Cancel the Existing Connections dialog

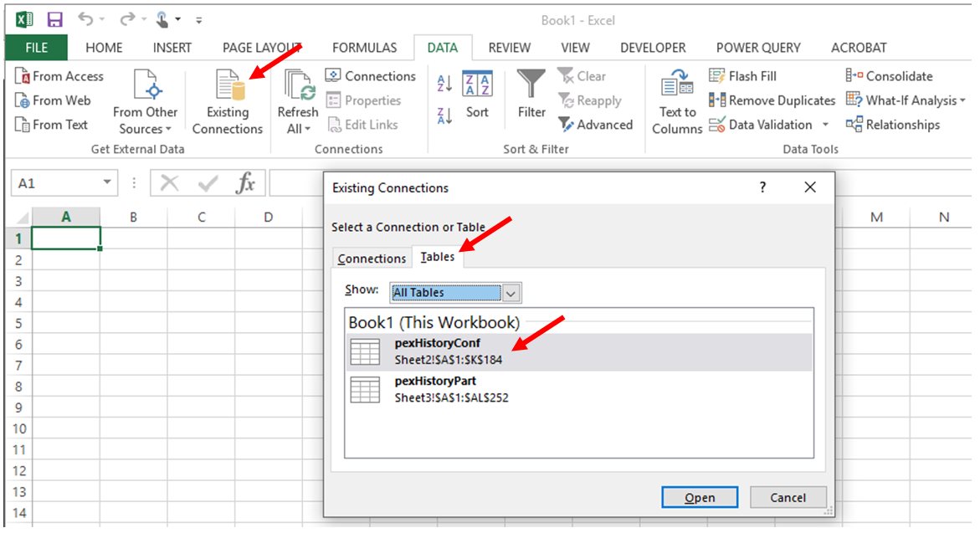click(x=788, y=497)
